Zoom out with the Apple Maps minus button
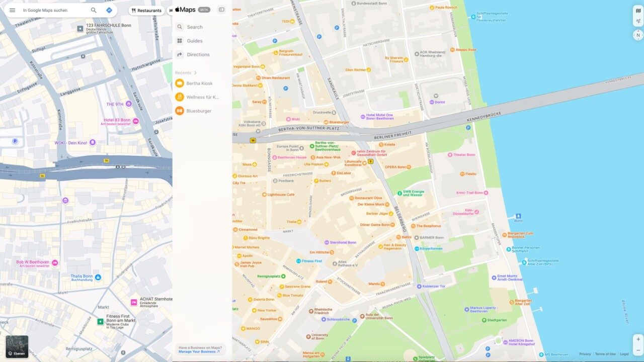 coord(638,350)
